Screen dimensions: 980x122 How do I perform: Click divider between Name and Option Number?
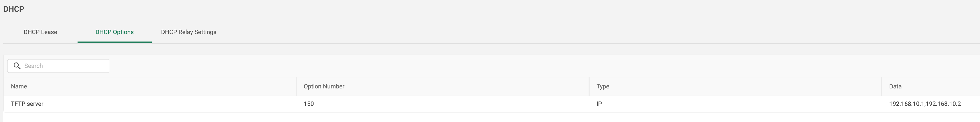[296, 86]
